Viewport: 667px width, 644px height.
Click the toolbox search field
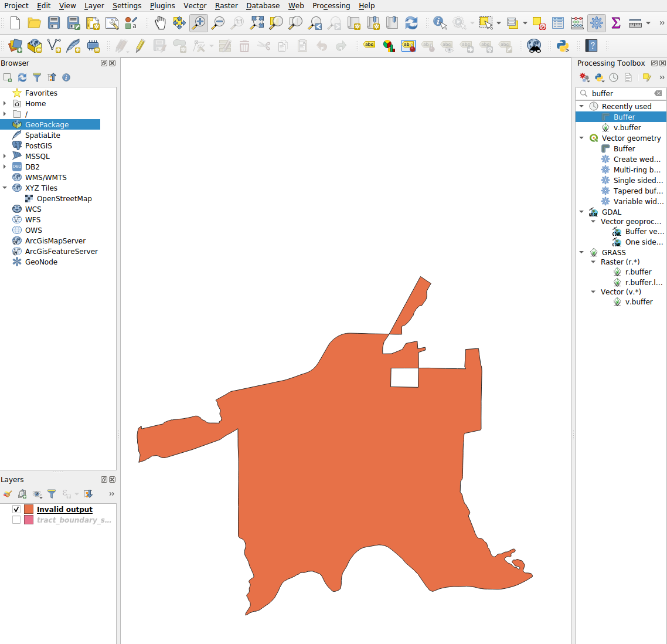pos(621,94)
